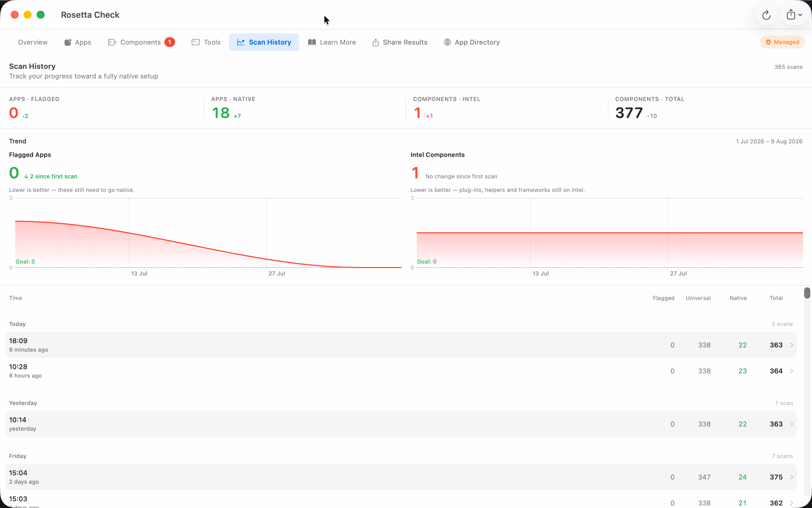Image resolution: width=812 pixels, height=508 pixels.
Task: Click the Learn More book icon
Action: pyautogui.click(x=312, y=42)
